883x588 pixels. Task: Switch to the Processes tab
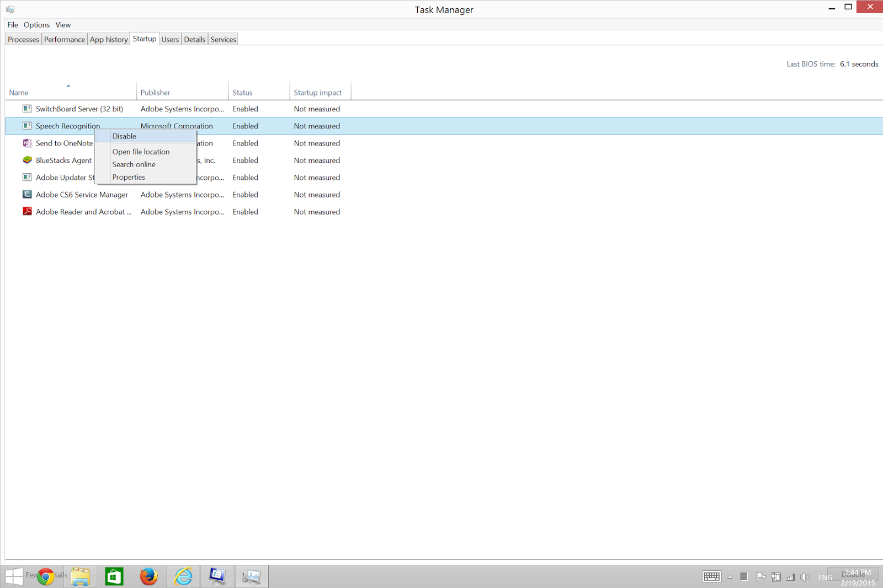[23, 39]
